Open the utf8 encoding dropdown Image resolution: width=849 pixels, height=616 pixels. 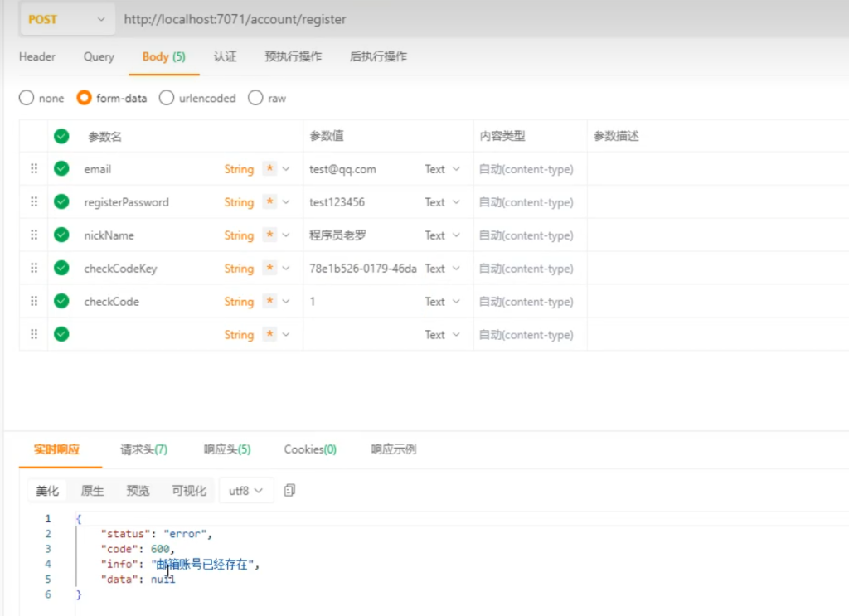245,491
